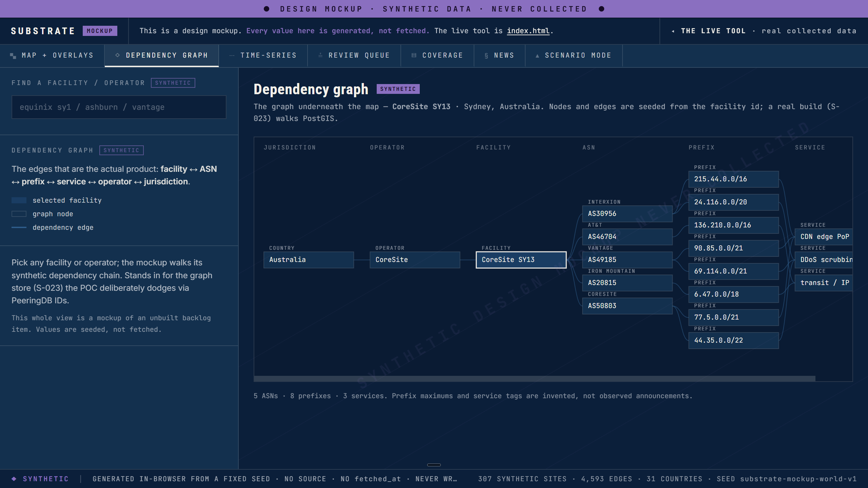This screenshot has height=488, width=868.
Task: Click SYNTHETIC badge beside sidebar Dependency Graph label
Action: [x=121, y=150]
